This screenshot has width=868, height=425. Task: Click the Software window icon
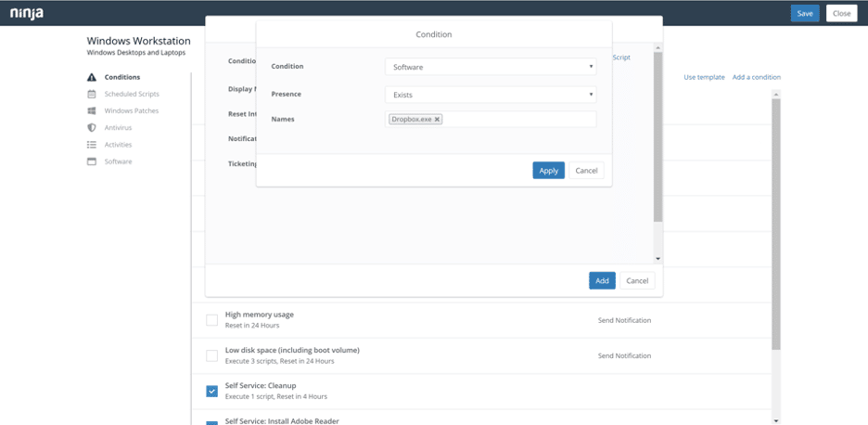[x=92, y=161]
